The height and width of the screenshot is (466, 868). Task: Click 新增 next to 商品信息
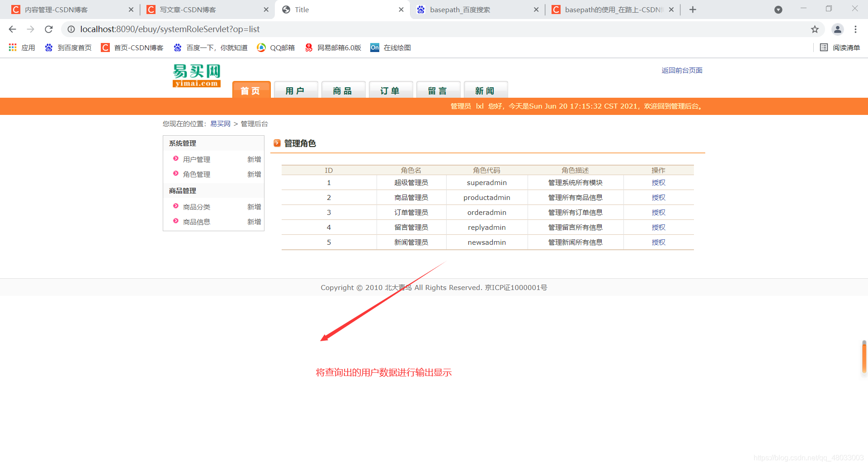click(x=254, y=222)
